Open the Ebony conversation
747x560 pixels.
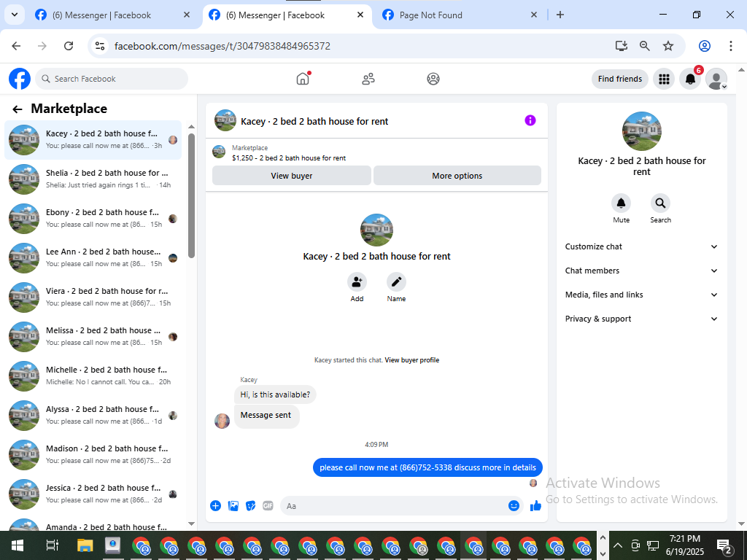click(93, 219)
